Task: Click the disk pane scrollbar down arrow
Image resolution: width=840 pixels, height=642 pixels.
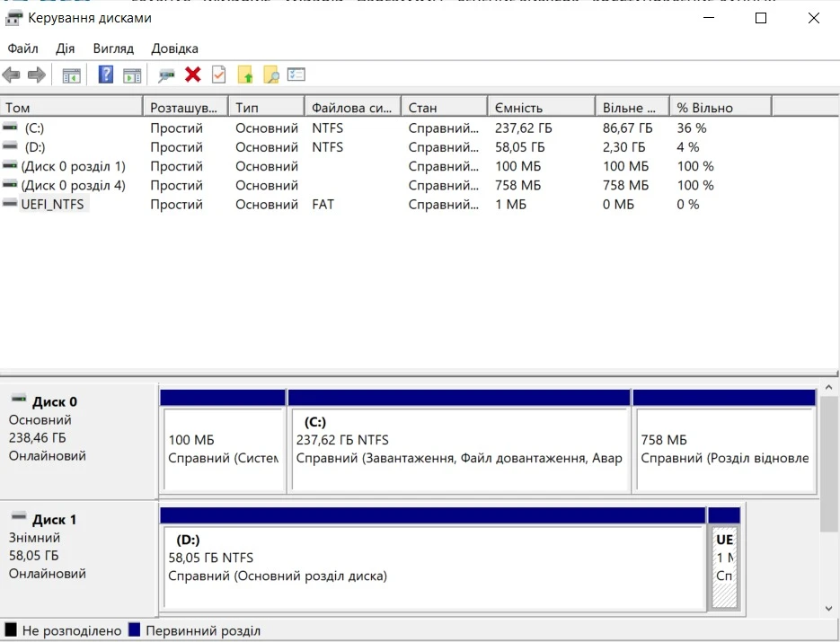Action: coord(829,608)
